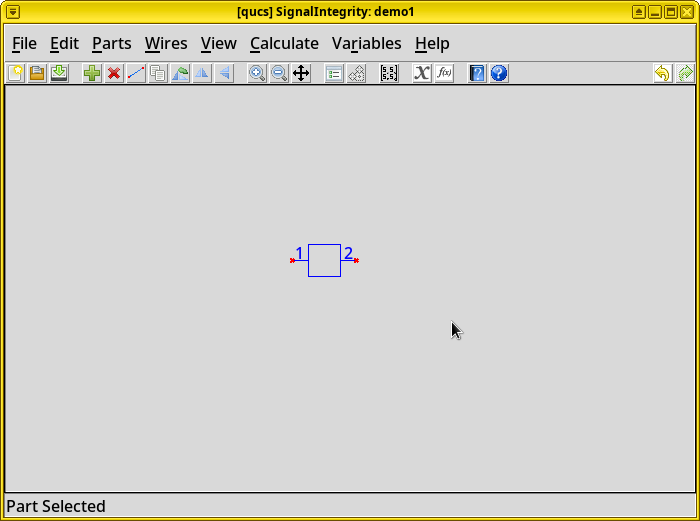Click the Duplicate Part icon

click(158, 73)
